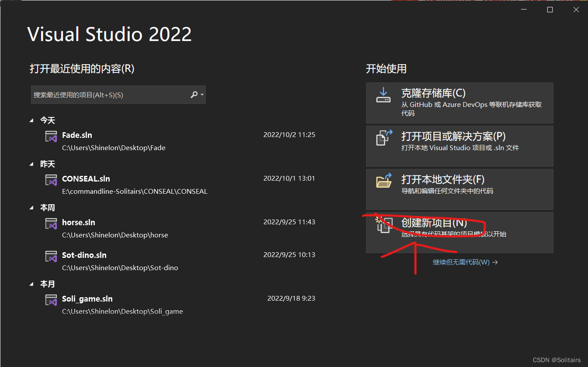Viewport: 588px width, 367px height.
Task: Click the magnifier search icon in recent box
Action: tap(194, 95)
